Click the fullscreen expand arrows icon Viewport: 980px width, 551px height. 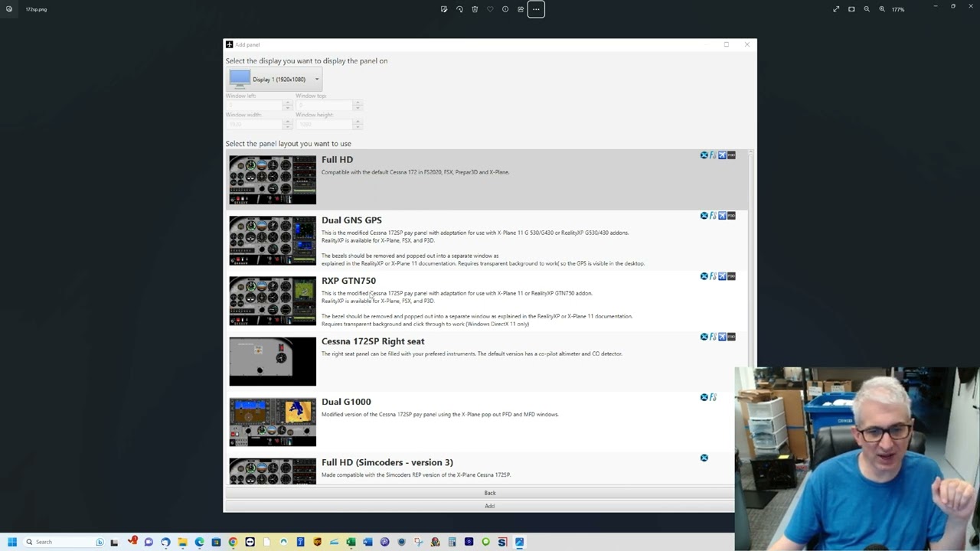coord(836,9)
